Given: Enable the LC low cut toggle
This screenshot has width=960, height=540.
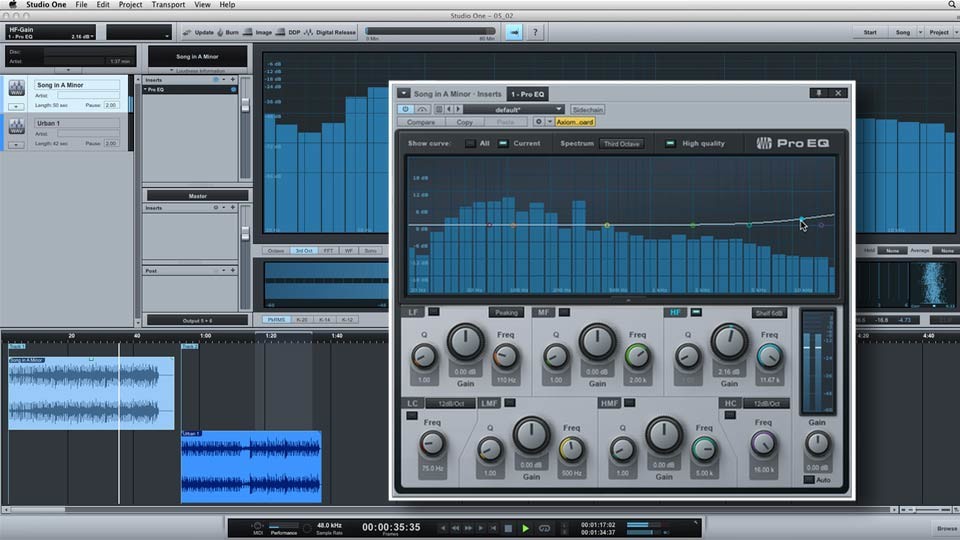Looking at the screenshot, I should pos(412,416).
